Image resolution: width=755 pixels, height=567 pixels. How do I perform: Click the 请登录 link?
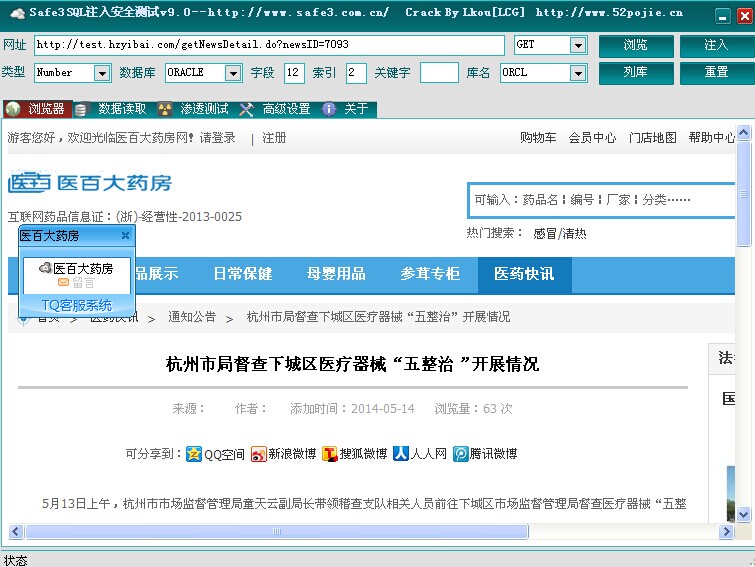(218, 138)
